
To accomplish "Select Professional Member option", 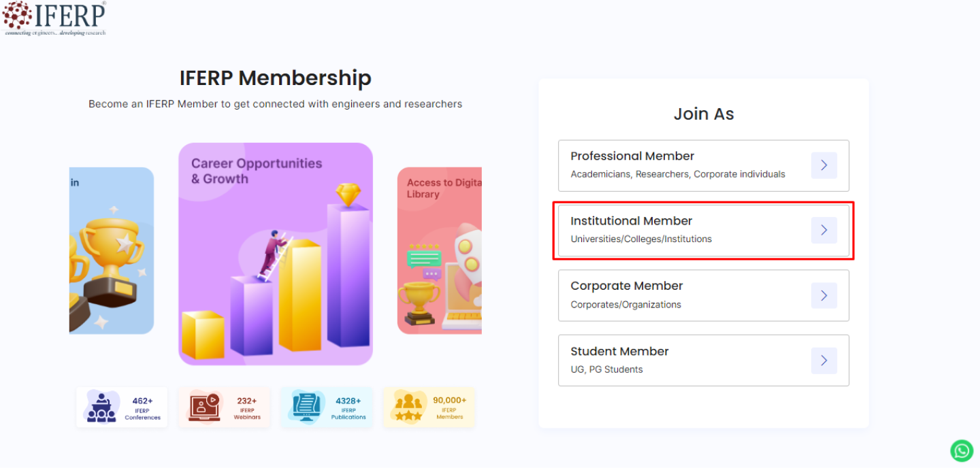I will point(681,165).
